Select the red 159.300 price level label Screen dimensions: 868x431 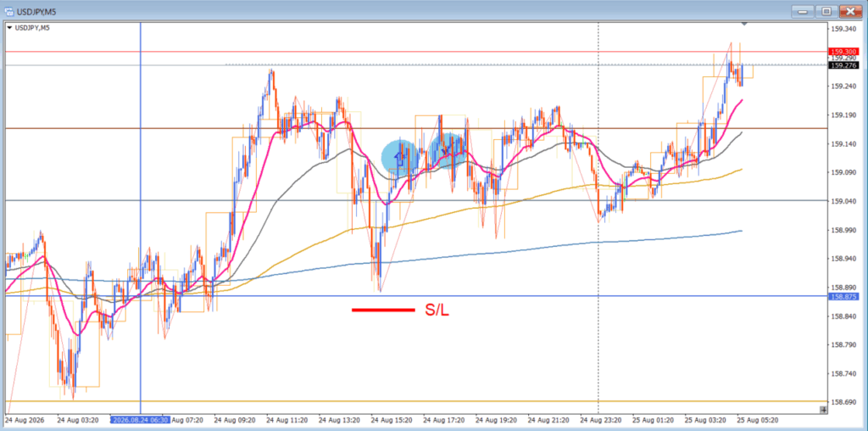click(843, 52)
